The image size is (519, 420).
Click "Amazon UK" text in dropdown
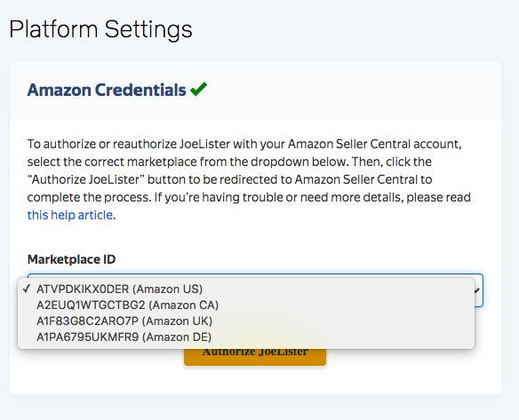point(179,321)
